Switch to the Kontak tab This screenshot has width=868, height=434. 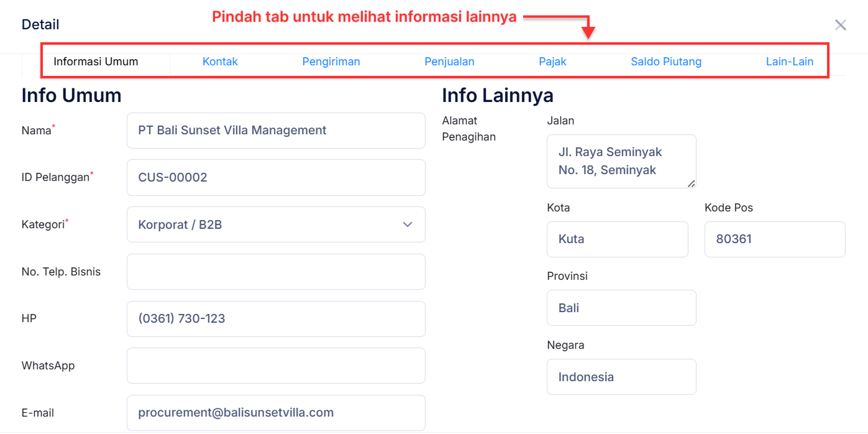[220, 61]
